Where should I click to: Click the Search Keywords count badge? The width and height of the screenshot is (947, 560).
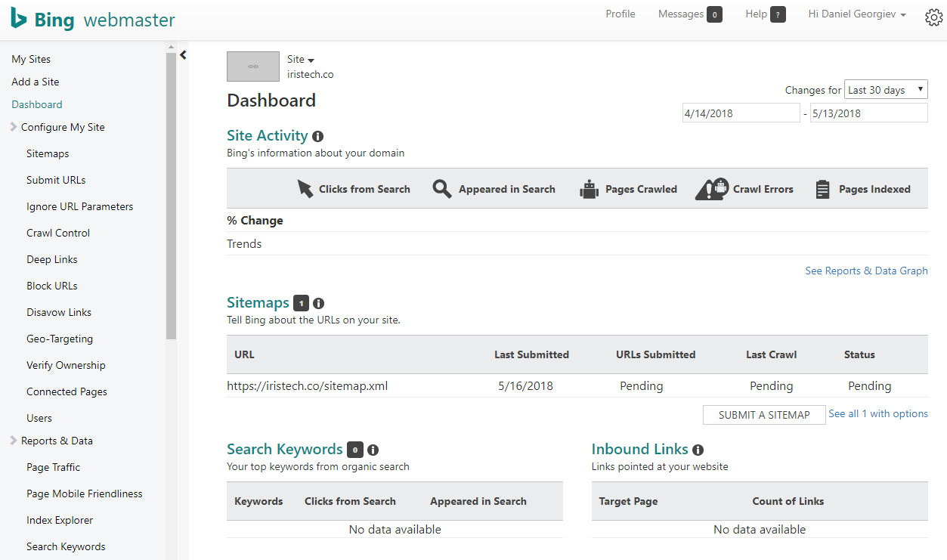355,450
